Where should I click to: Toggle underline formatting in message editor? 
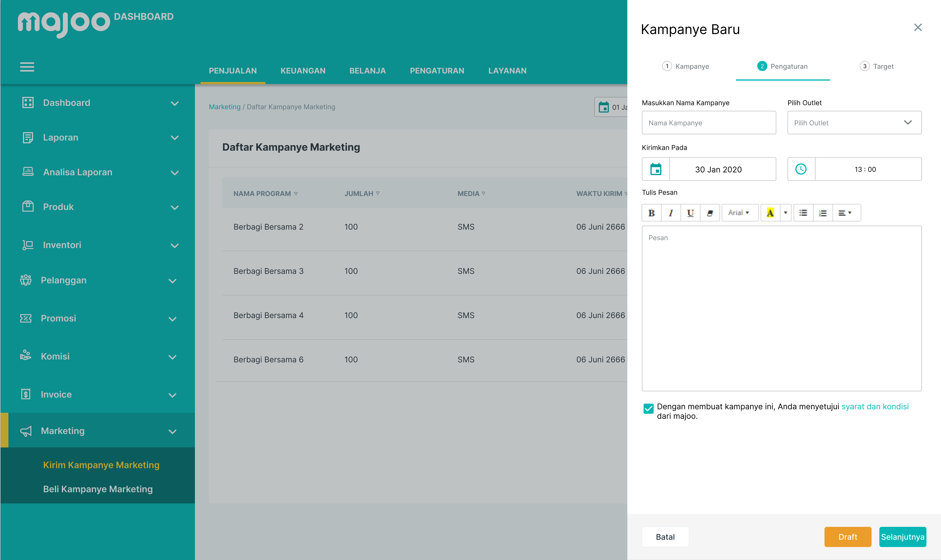tap(690, 213)
